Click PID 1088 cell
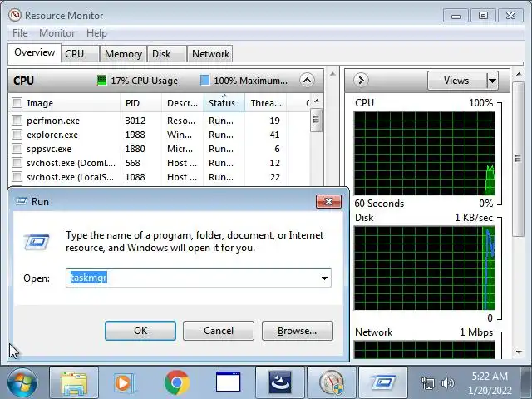 [x=135, y=177]
